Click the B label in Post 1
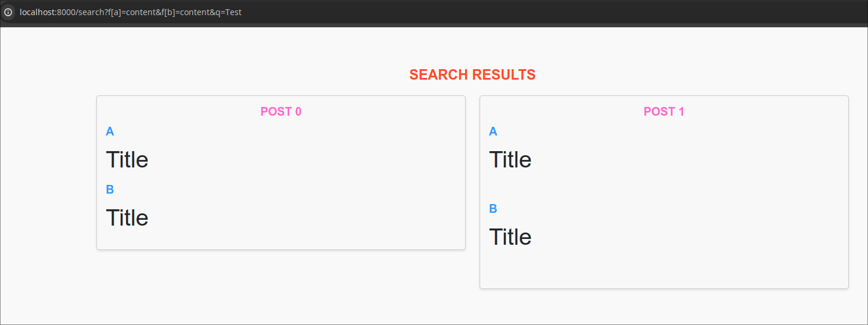Image resolution: width=868 pixels, height=325 pixels. click(x=493, y=209)
